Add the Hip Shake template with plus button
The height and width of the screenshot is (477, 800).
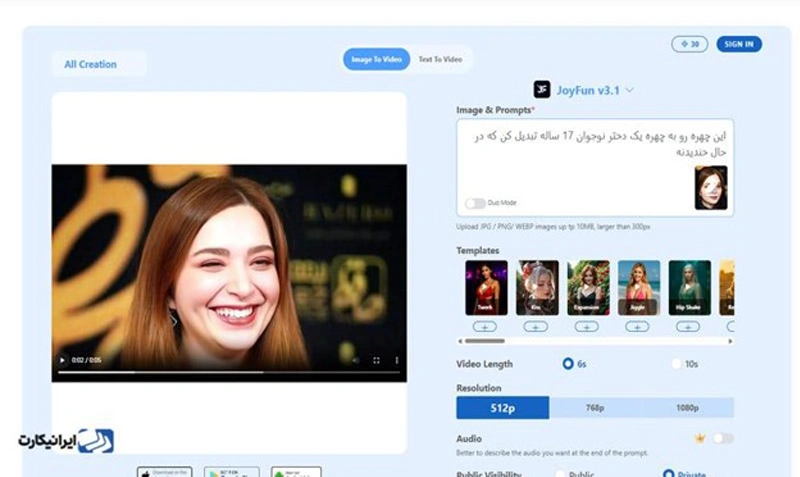[688, 327]
